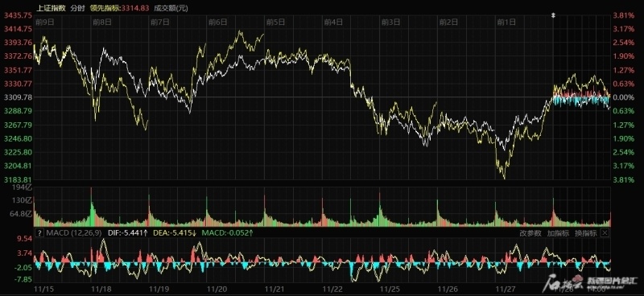Close the MACD indicator panel

[605, 233]
